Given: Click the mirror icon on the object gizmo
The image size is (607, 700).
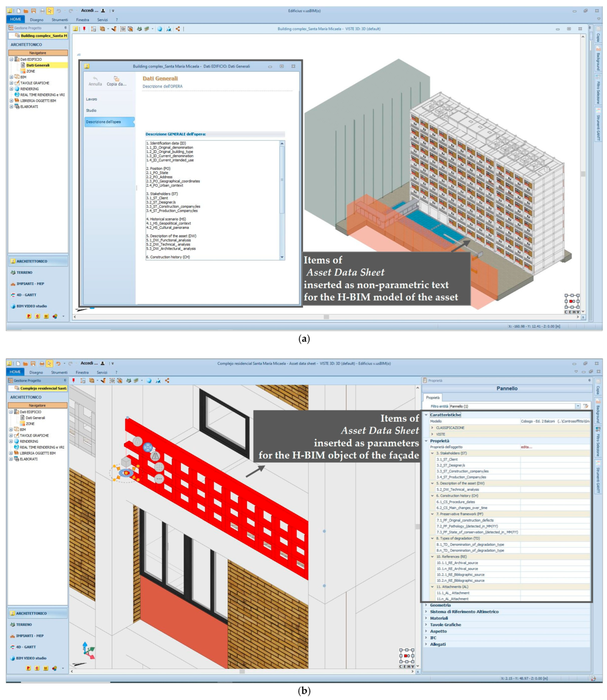Looking at the screenshot, I should pos(155,456).
